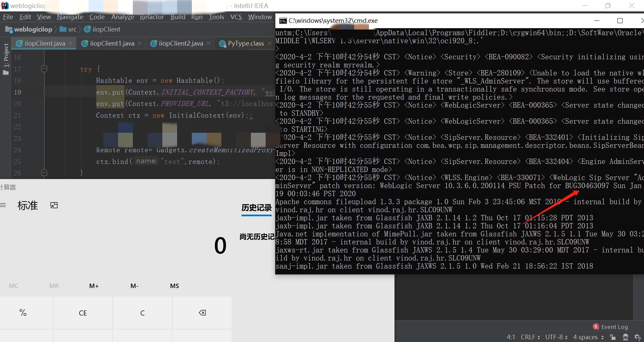Open the Project tool window sidebar
This screenshot has height=342, width=644.
6,59
